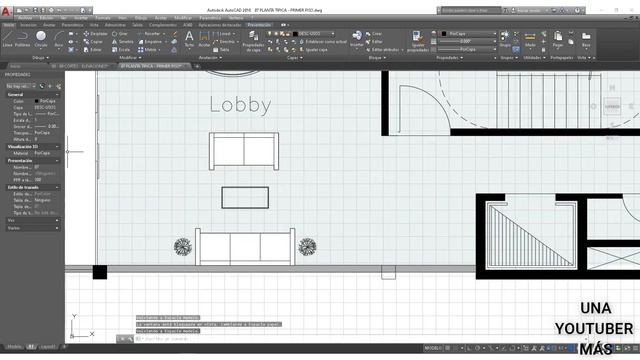Click the MODELO status bar button
Image resolution: width=640 pixels, height=360 pixels.
(433, 348)
